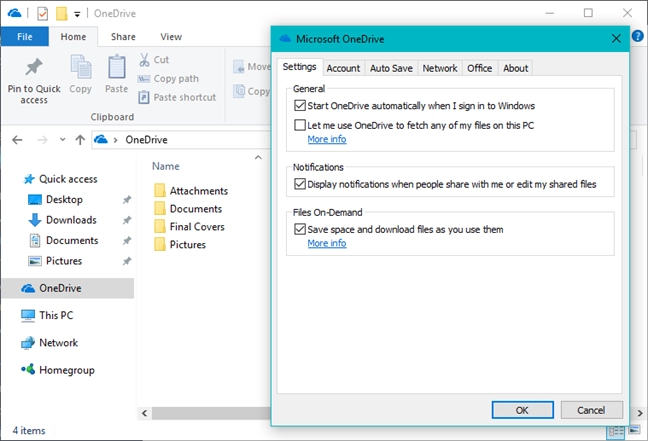Open the Network tab in OneDrive dialog

click(x=440, y=68)
